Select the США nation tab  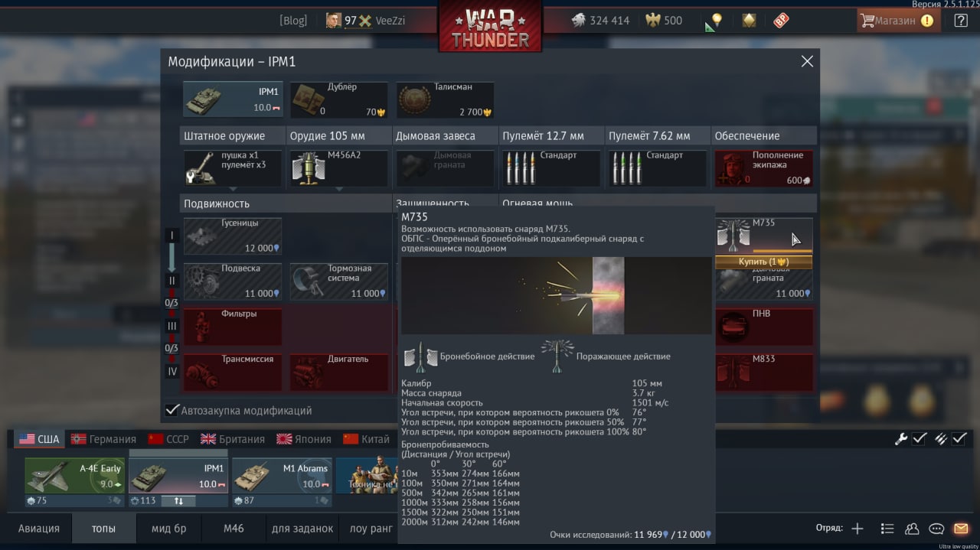point(39,439)
